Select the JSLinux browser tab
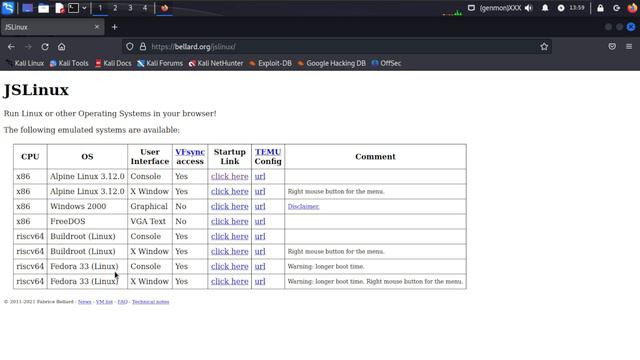 (x=52, y=27)
